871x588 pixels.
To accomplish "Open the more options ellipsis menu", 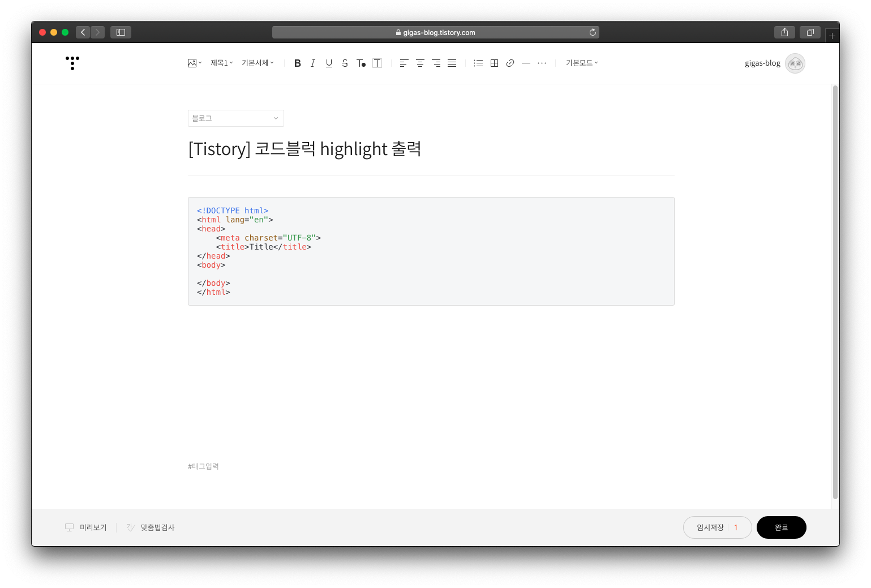I will pyautogui.click(x=542, y=63).
